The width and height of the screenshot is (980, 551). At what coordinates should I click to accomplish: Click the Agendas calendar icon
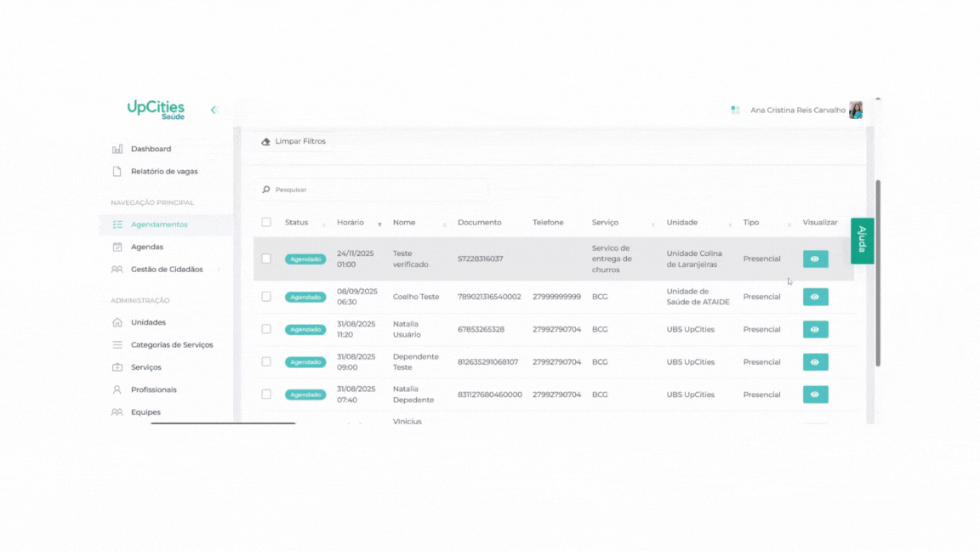(x=117, y=247)
